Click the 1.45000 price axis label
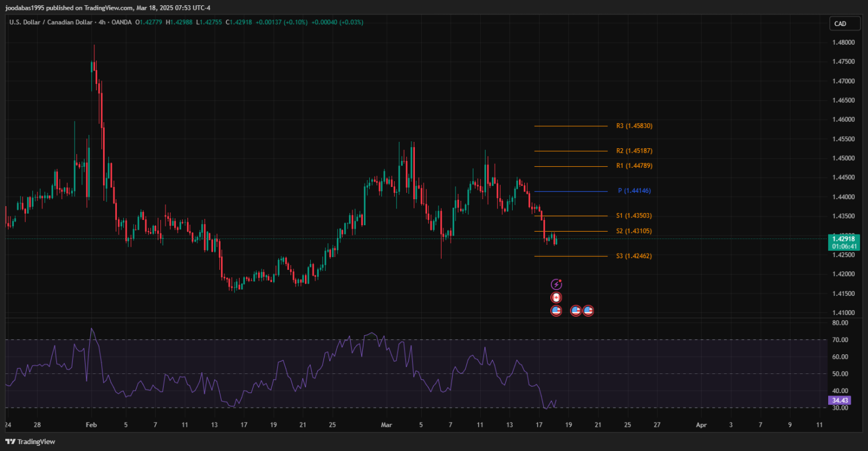 tap(844, 158)
